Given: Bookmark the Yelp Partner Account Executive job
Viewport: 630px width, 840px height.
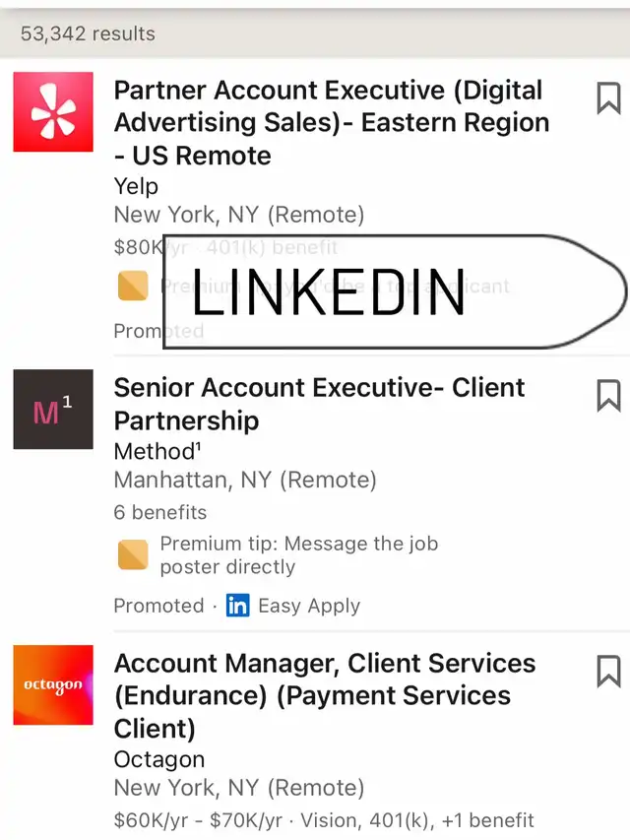Looking at the screenshot, I should (608, 98).
